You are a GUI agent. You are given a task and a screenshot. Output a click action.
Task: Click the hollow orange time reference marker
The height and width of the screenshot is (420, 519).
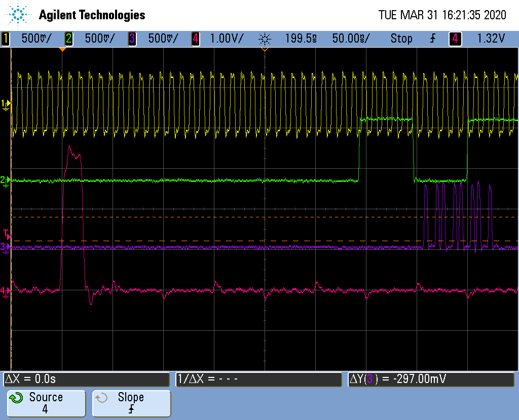(x=265, y=50)
